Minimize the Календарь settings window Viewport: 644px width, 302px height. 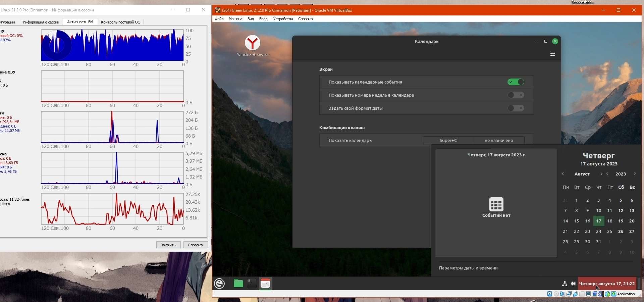pos(536,41)
